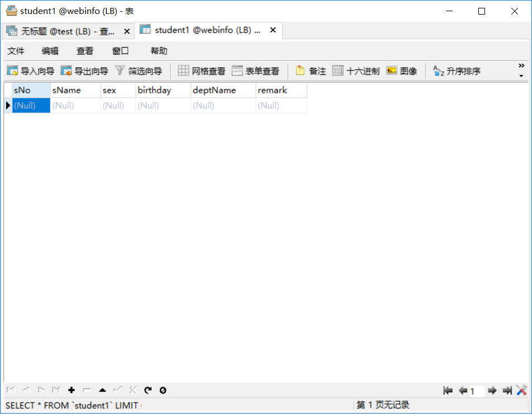The width and height of the screenshot is (532, 414).
Task: Go to first record navigation icon
Action: coord(11,390)
